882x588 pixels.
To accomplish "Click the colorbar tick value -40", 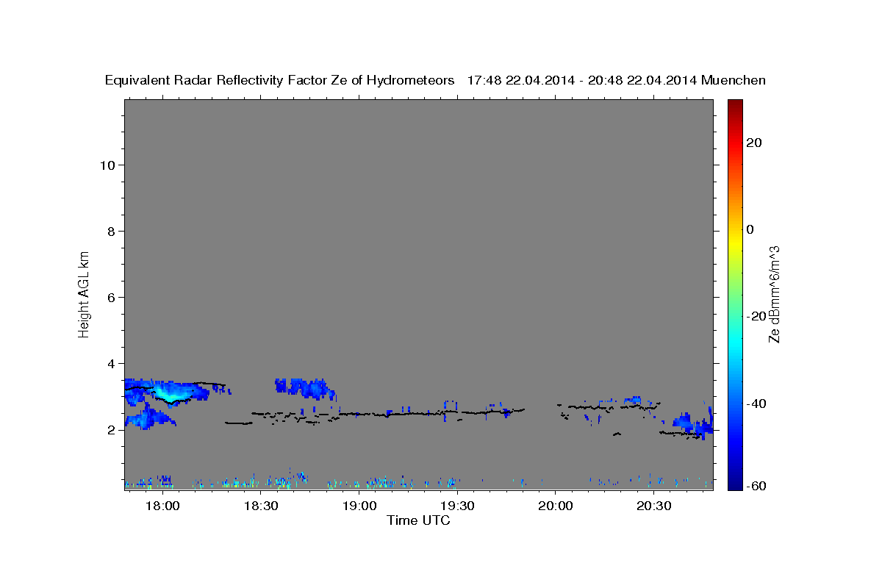I will pyautogui.click(x=756, y=403).
